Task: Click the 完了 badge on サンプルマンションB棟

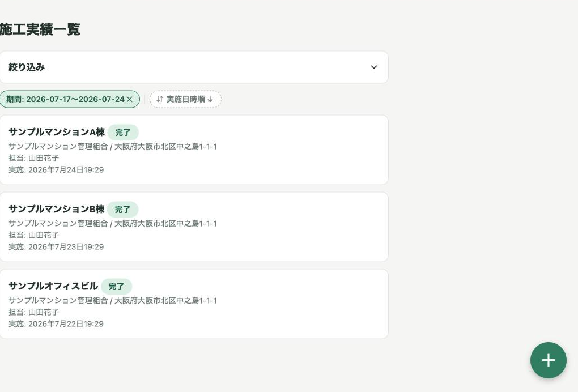Action: pos(122,209)
